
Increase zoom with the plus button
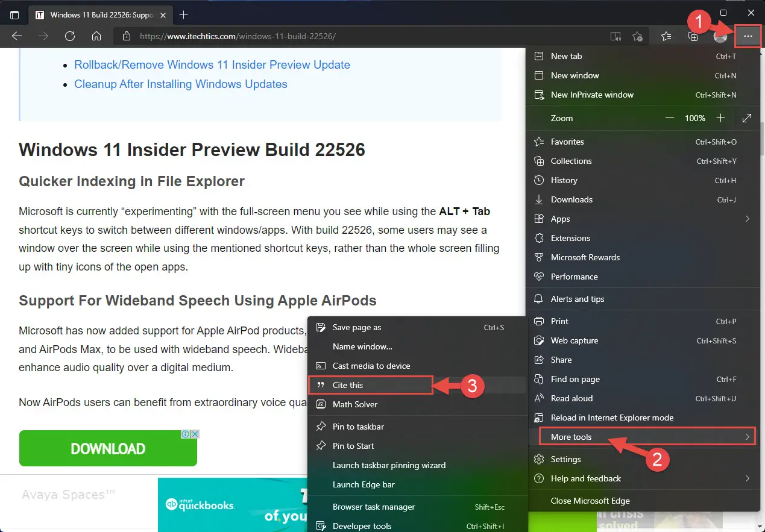click(720, 118)
